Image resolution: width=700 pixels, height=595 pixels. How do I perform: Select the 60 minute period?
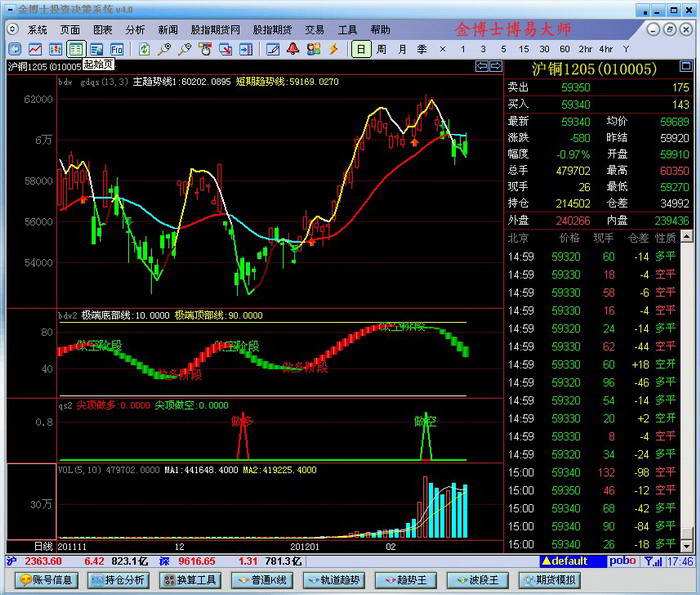[564, 49]
